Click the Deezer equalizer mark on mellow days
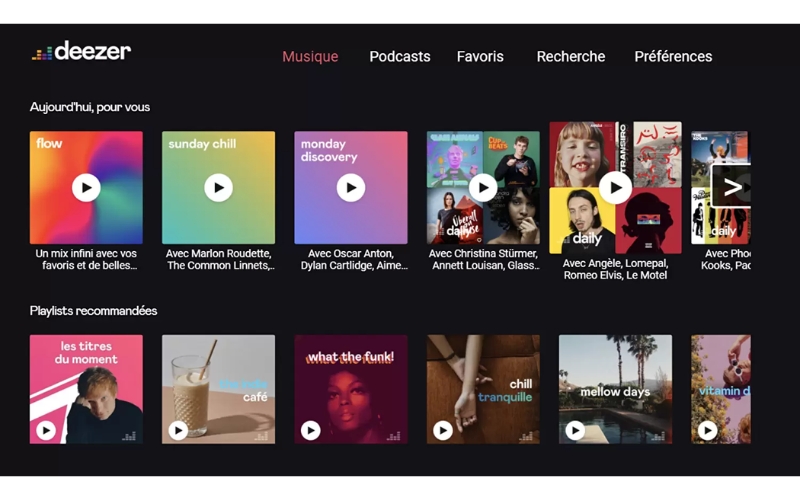Viewport: 800px width, 500px height. 658,436
